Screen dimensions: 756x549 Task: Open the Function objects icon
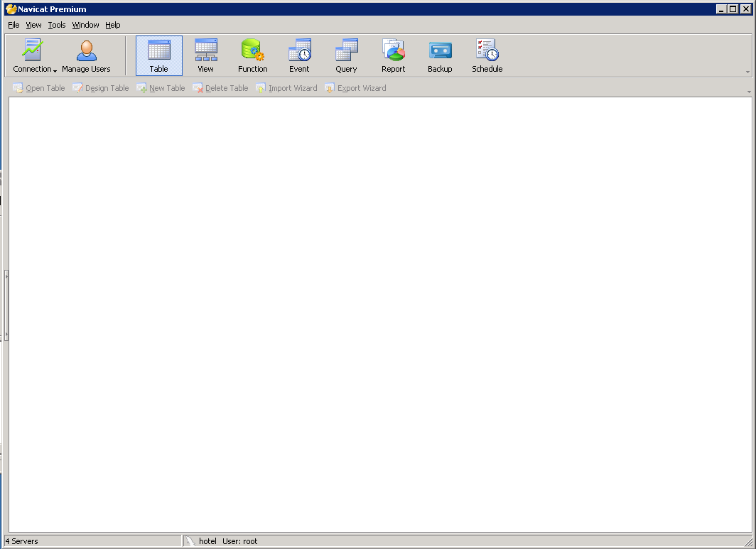tap(252, 55)
